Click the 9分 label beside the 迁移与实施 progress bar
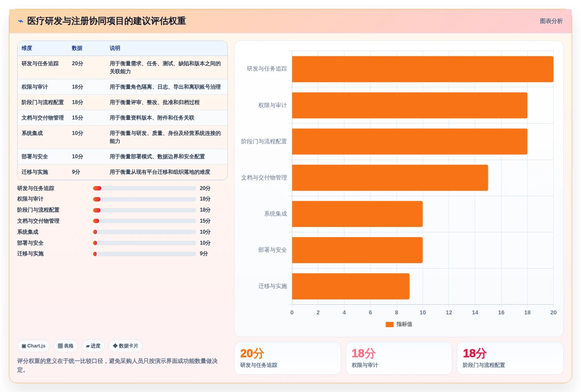 pyautogui.click(x=204, y=254)
